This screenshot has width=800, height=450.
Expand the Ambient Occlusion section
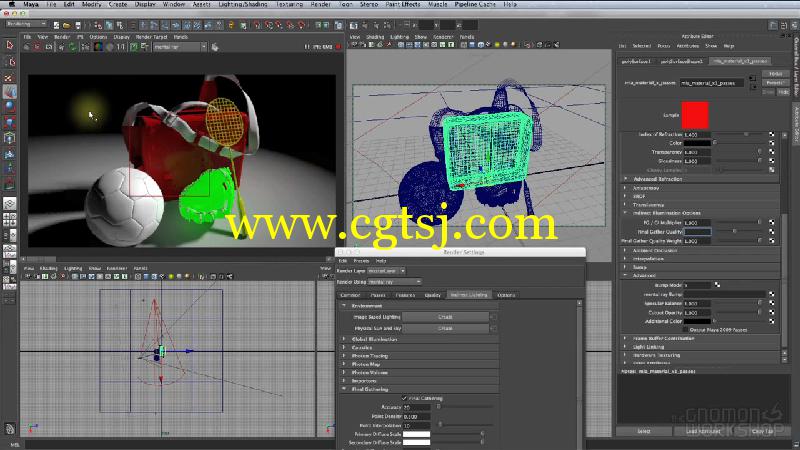[x=626, y=251]
